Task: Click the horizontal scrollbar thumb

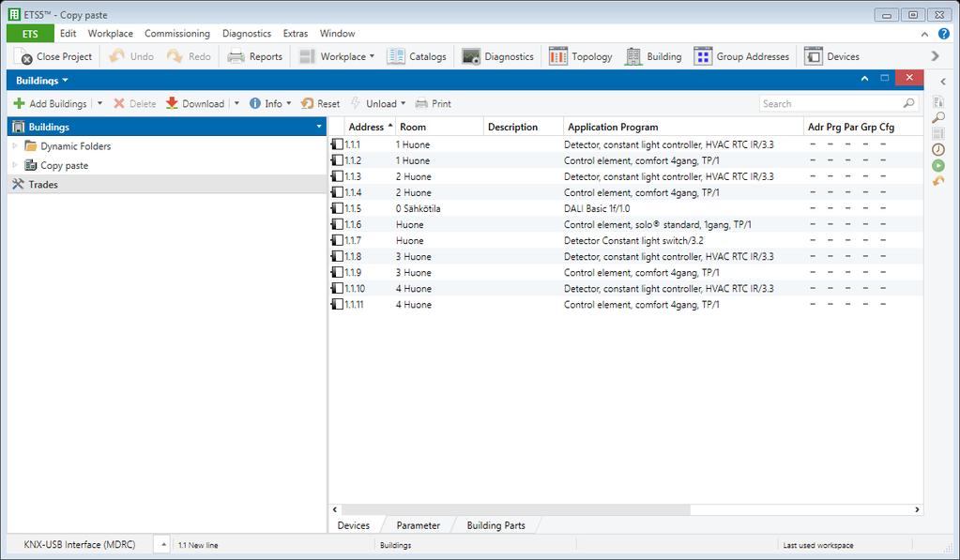Action: (x=515, y=509)
